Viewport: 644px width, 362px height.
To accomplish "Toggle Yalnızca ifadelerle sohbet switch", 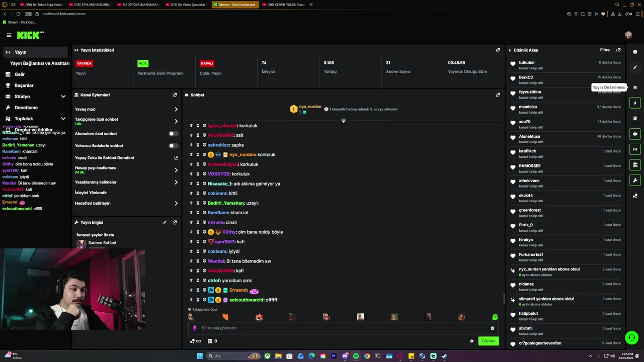I will tap(174, 146).
